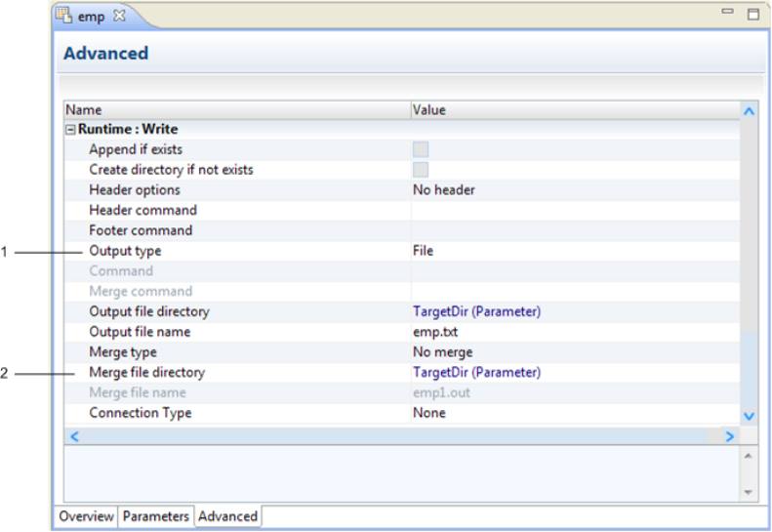Image resolution: width=772 pixels, height=532 pixels.
Task: Toggle Create directory if not exists checkbox
Action: pos(421,170)
